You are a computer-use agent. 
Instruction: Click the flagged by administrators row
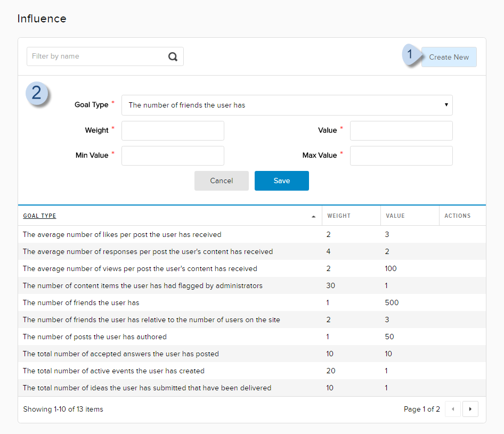click(x=143, y=285)
